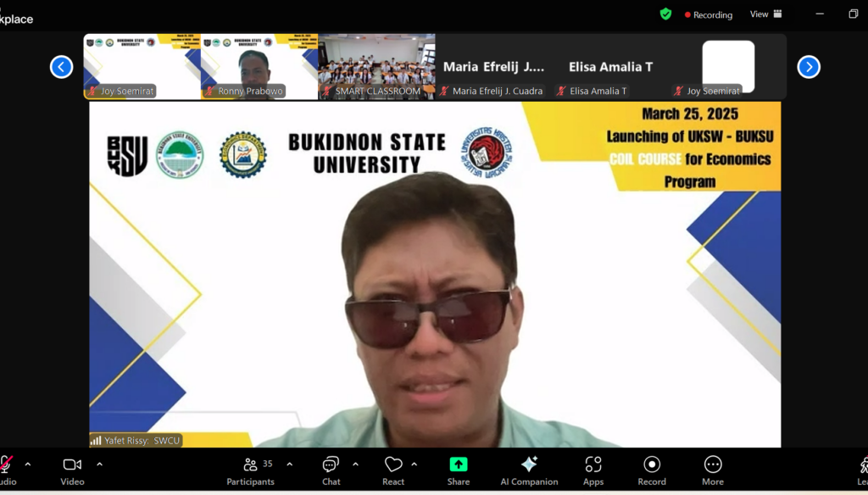The width and height of the screenshot is (868, 495).
Task: Expand the Chat options caret
Action: click(355, 464)
